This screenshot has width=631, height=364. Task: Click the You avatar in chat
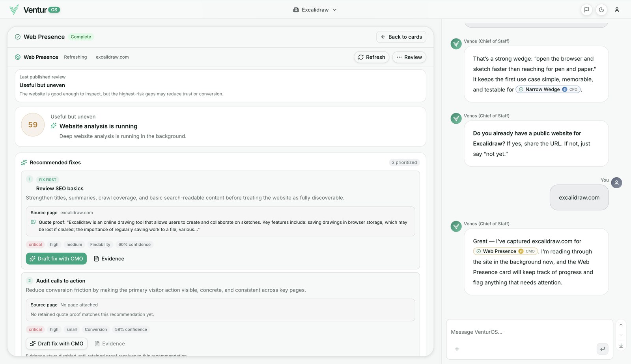tap(616, 183)
